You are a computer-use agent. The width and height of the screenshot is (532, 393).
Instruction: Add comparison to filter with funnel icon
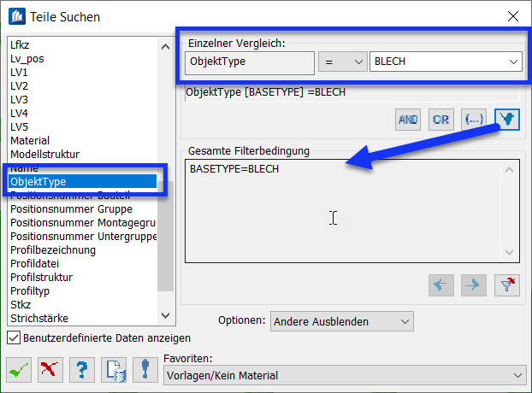tap(507, 120)
